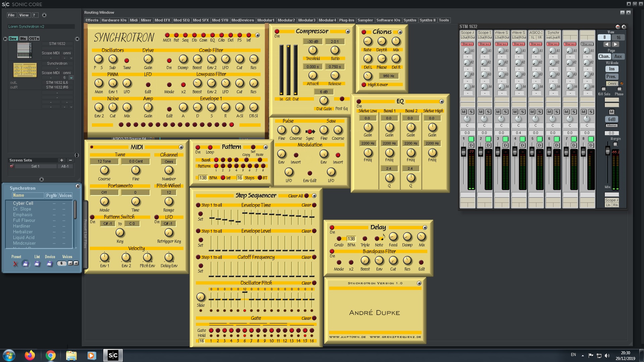644x362 pixels.
Task: Open the View menu
Action: (x=24, y=15)
